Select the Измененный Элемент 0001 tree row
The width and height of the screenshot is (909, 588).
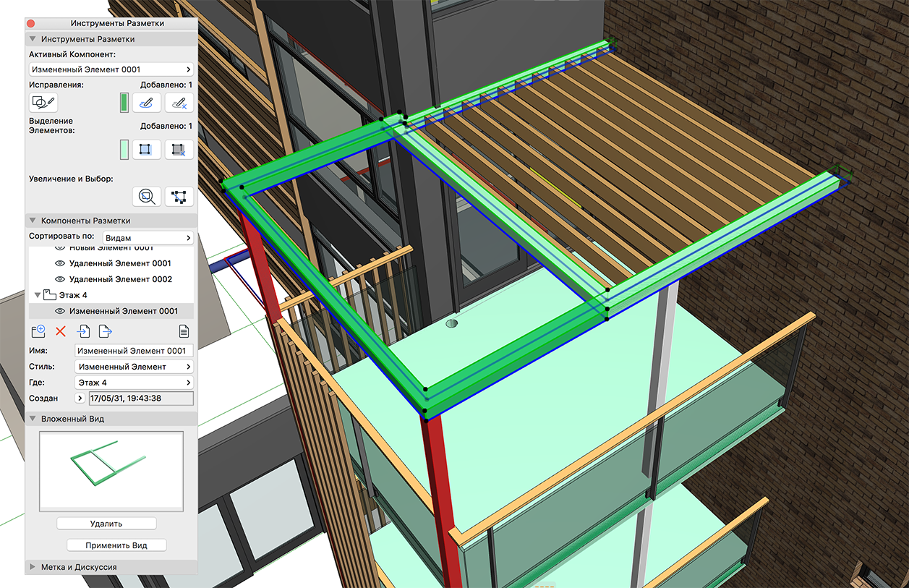tap(111, 311)
